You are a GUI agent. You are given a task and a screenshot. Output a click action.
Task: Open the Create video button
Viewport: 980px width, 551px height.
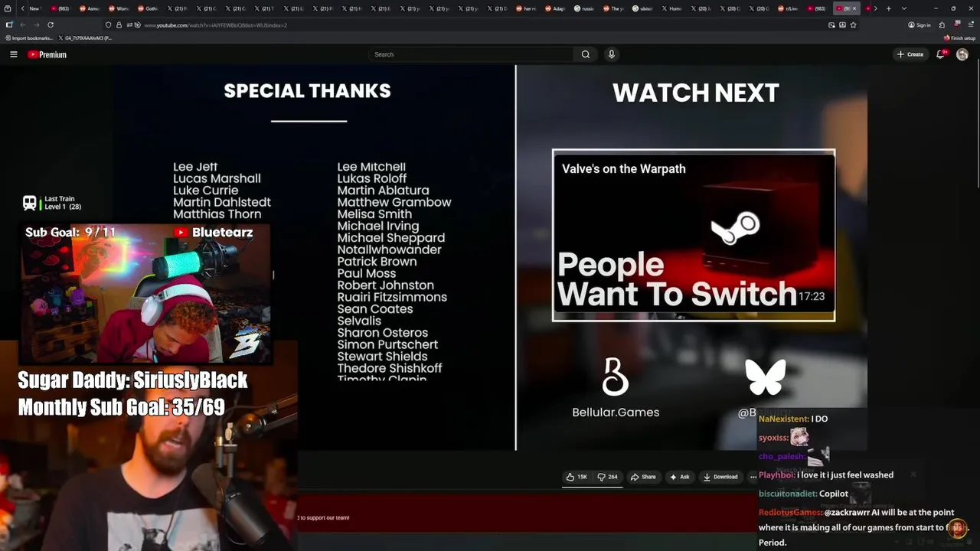(910, 54)
